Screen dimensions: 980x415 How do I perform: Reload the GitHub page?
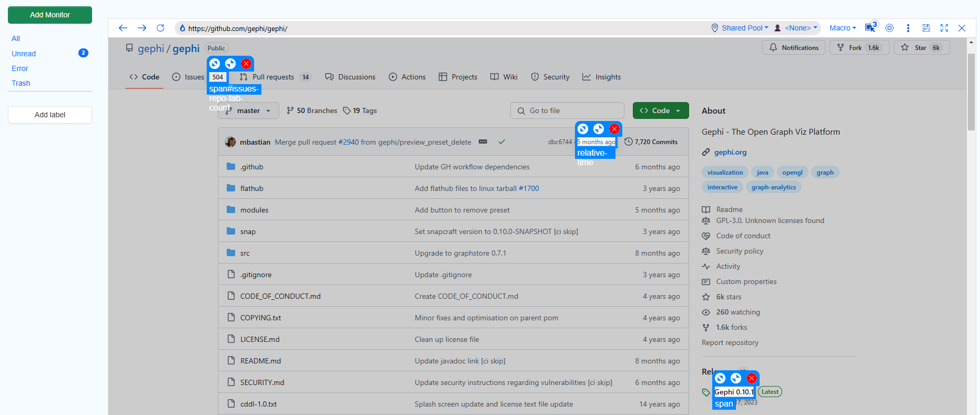160,28
